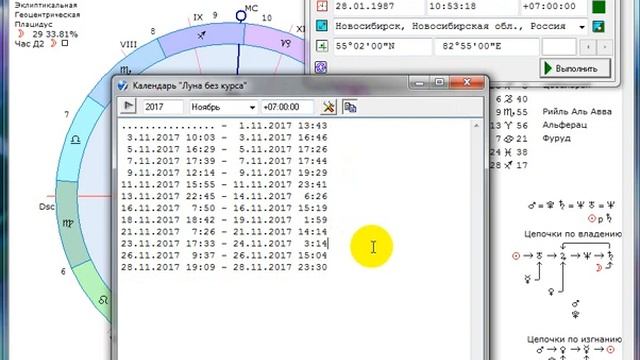Toggle the checkbox next to Час Д2
Image resolution: width=640 pixels, height=360 pixels.
click(x=64, y=43)
